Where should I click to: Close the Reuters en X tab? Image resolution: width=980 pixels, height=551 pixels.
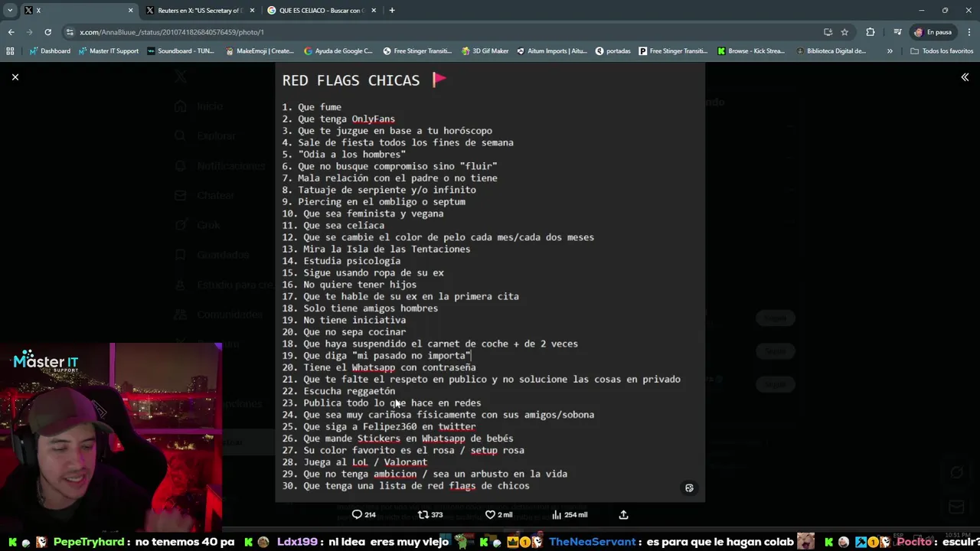(252, 11)
